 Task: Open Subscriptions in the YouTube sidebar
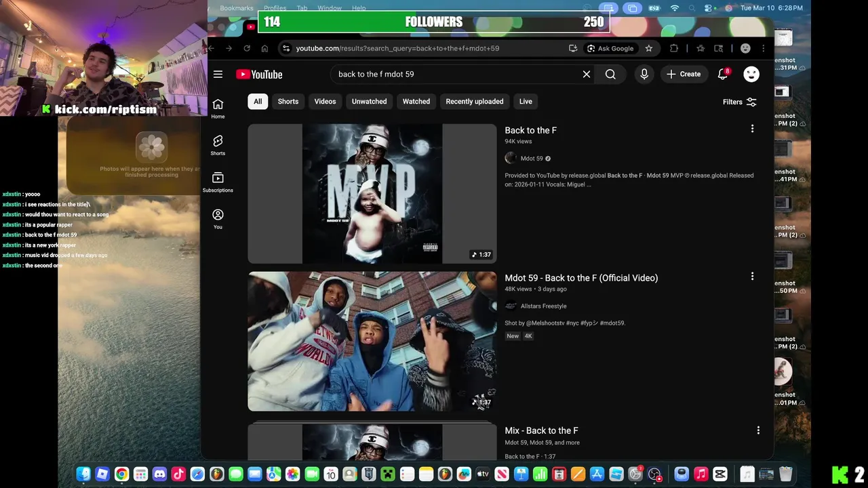(x=218, y=182)
